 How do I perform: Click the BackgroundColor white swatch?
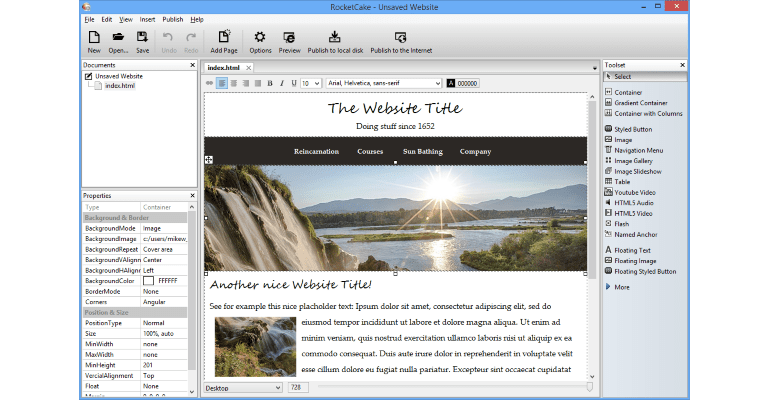tap(148, 281)
